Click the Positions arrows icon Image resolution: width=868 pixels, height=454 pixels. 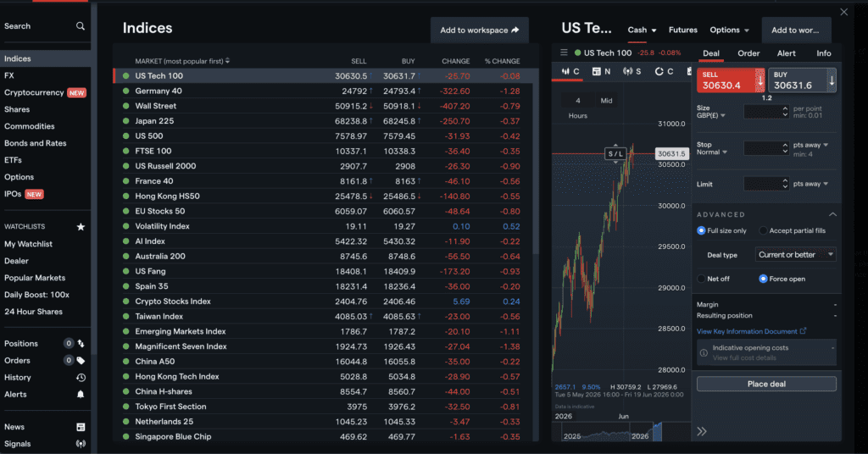[x=81, y=343]
